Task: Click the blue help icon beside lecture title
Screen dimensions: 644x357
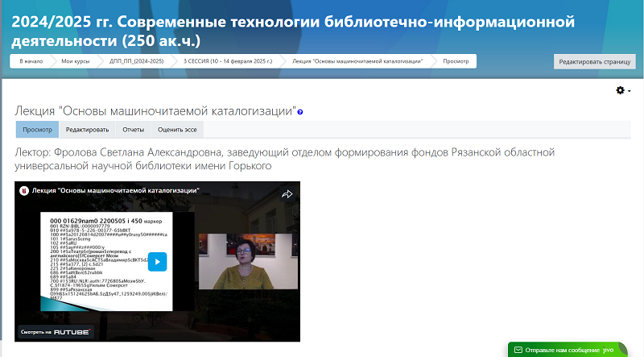Action: (300, 112)
